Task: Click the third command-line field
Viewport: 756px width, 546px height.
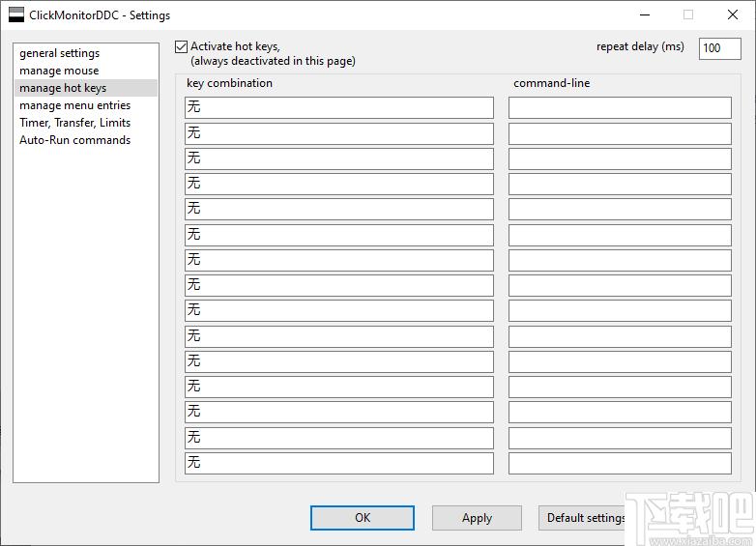Action: (x=620, y=158)
